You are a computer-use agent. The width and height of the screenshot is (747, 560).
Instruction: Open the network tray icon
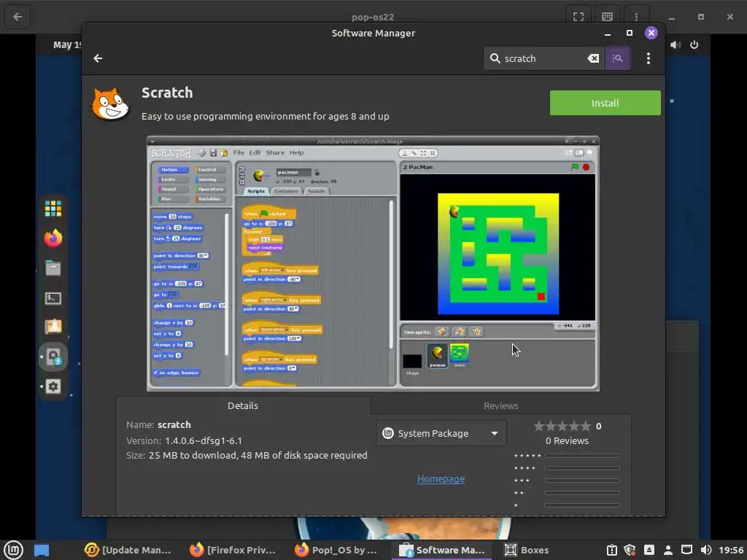(686, 550)
